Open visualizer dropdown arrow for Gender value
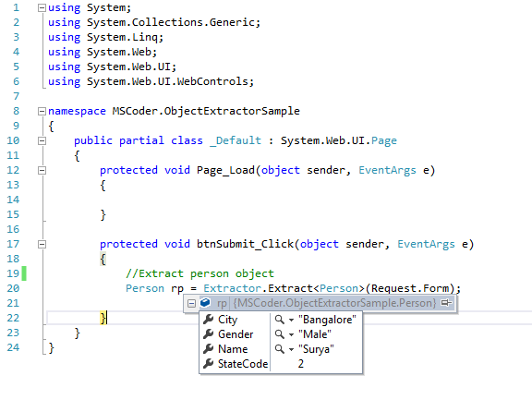The width and height of the screenshot is (532, 412). (291, 334)
